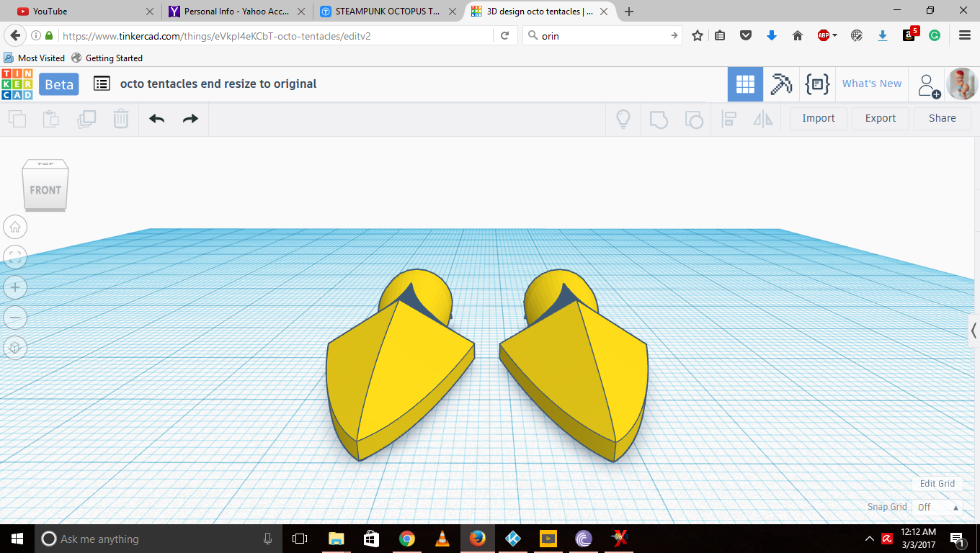Image resolution: width=980 pixels, height=553 pixels.
Task: Expand the collapsed shapes side panel
Action: coord(974,331)
